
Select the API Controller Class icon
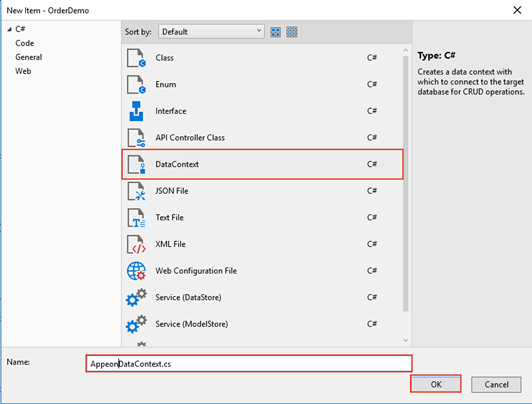click(x=136, y=138)
